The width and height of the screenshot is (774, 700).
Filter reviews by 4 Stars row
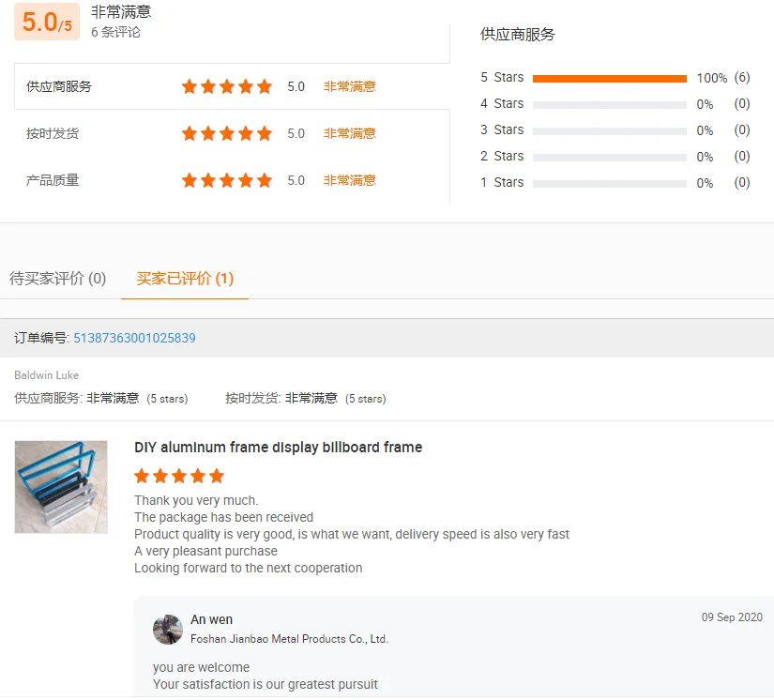pyautogui.click(x=609, y=104)
